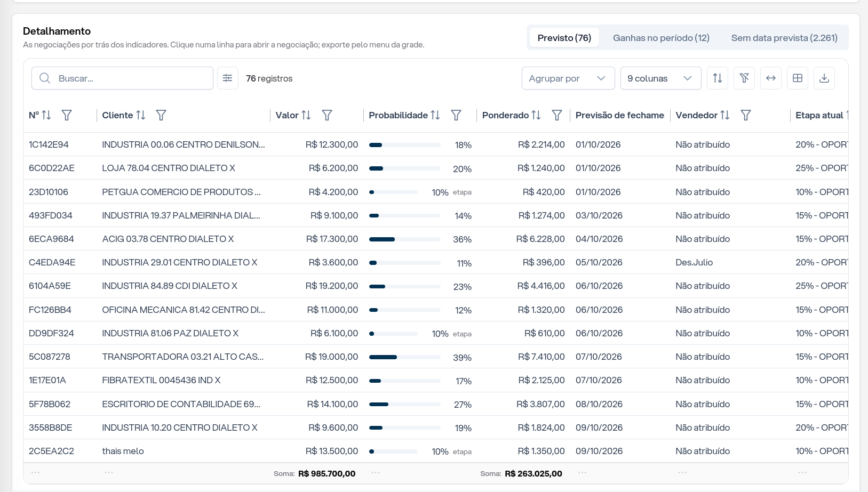868x492 pixels.
Task: Auto-fit column widths with the horizontal arrows icon
Action: (x=771, y=78)
